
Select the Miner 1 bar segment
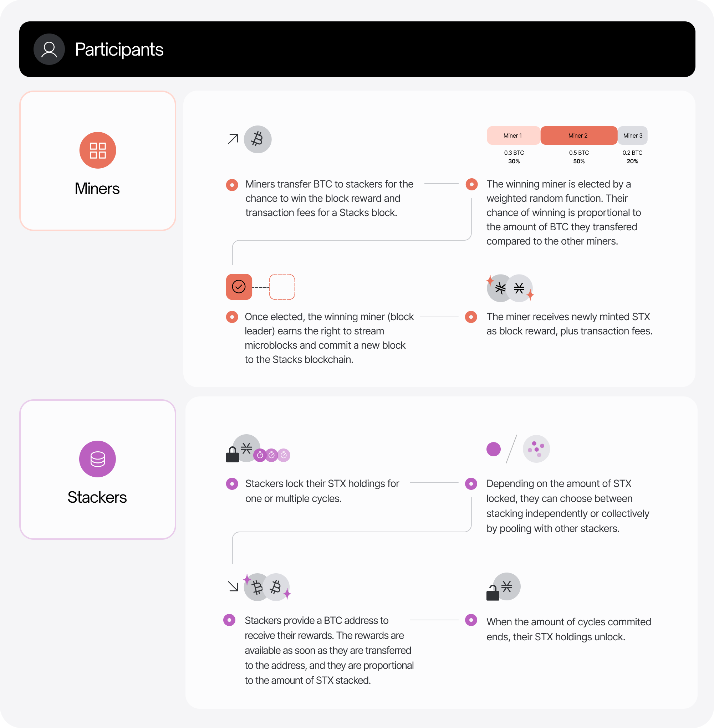(513, 135)
